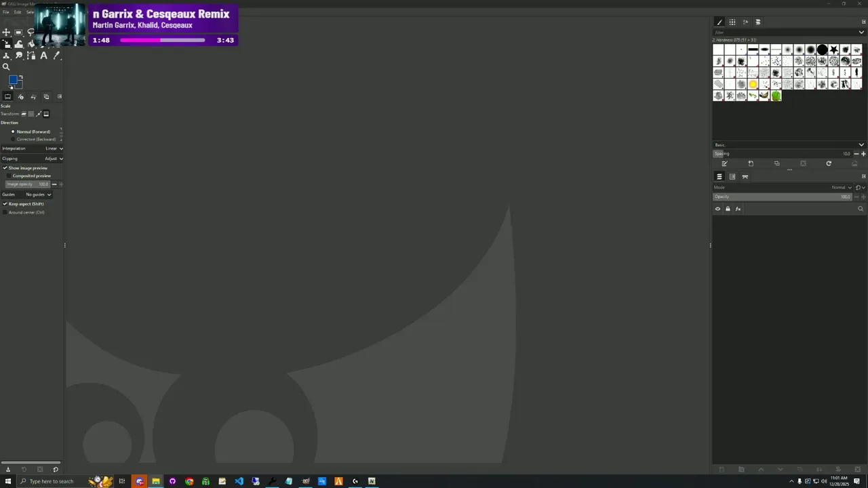The height and width of the screenshot is (488, 868).
Task: Open the Images tab in left dock
Action: click(46, 96)
